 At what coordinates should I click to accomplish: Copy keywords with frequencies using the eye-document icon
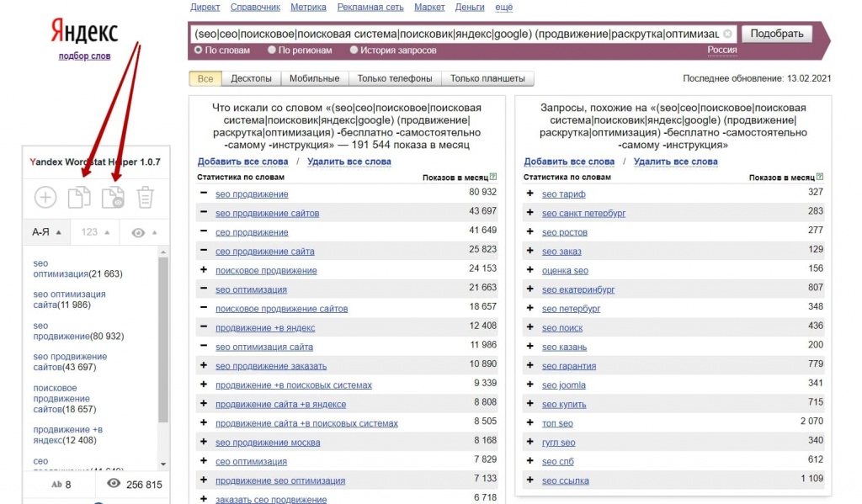(x=113, y=198)
